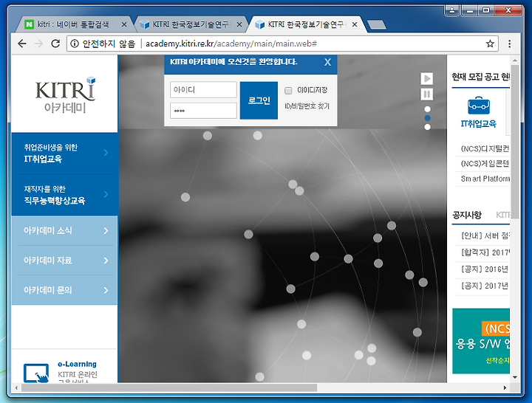Open the Chrome three-dot menu

point(509,44)
